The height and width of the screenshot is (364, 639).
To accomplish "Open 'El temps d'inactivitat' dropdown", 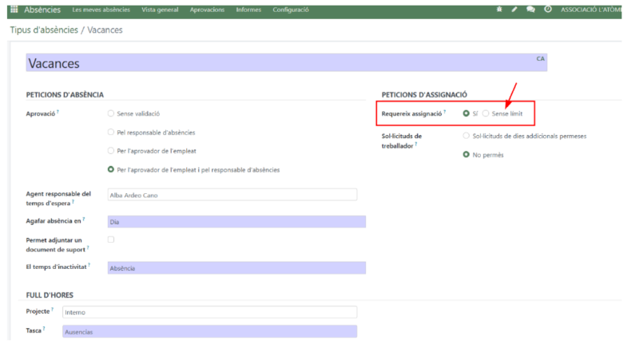I will click(x=236, y=268).
